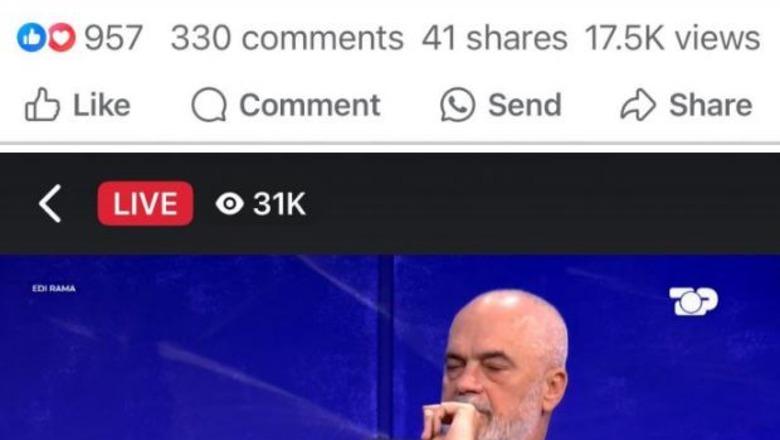
Task: Open the 330 comments list
Action: [x=287, y=38]
